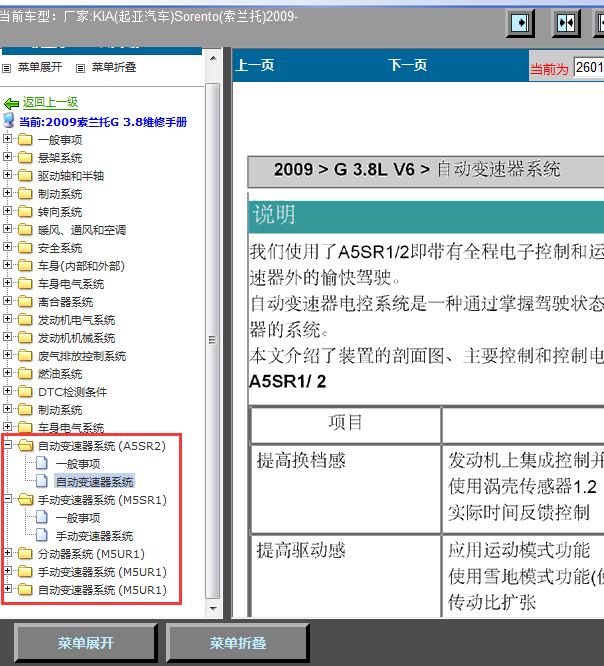Click the folder icon of 发动机电气系统
Screen dimensions: 604x666
tap(25, 319)
